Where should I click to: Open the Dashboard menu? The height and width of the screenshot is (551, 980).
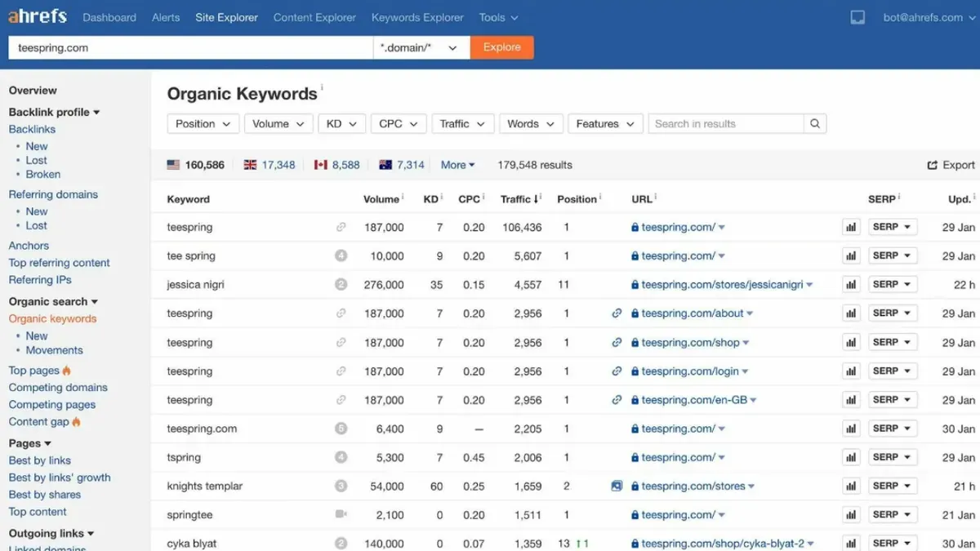coord(109,17)
